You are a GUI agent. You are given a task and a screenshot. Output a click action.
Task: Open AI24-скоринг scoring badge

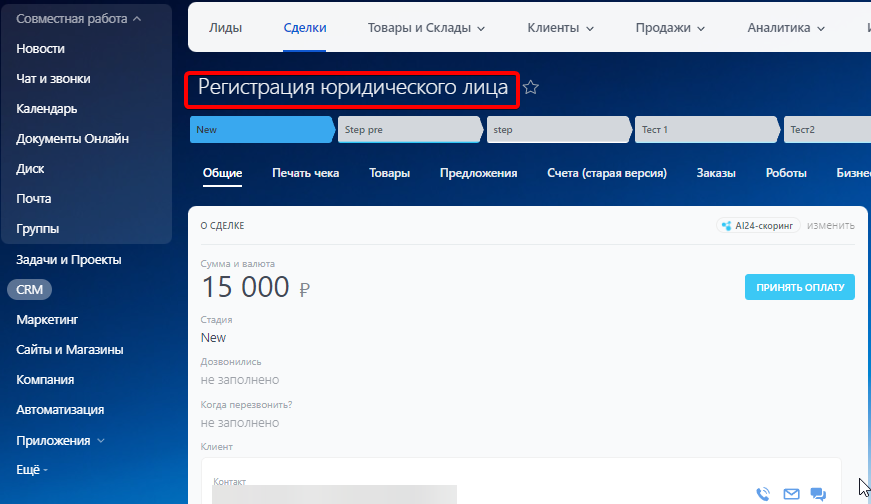click(x=759, y=226)
